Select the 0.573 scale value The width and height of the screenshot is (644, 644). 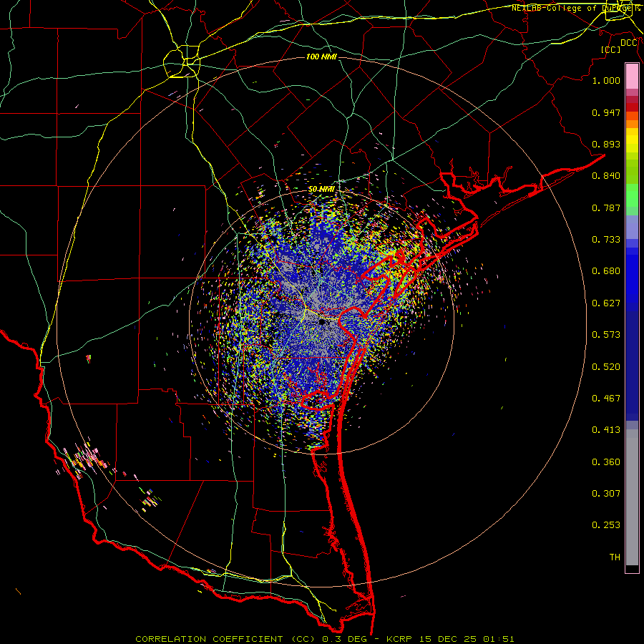pos(606,335)
